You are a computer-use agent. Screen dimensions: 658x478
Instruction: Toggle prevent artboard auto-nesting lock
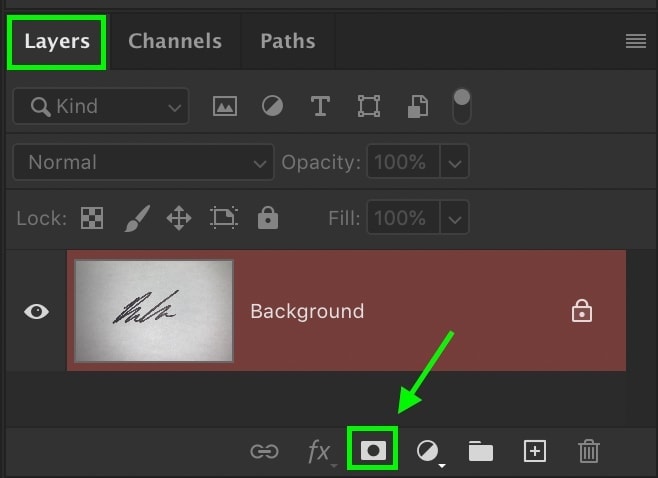point(224,218)
